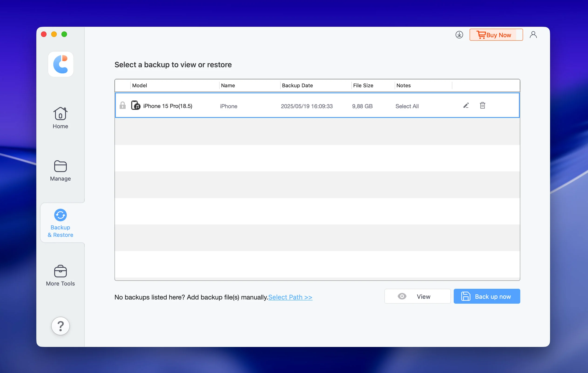Click the Model column header

coord(139,85)
